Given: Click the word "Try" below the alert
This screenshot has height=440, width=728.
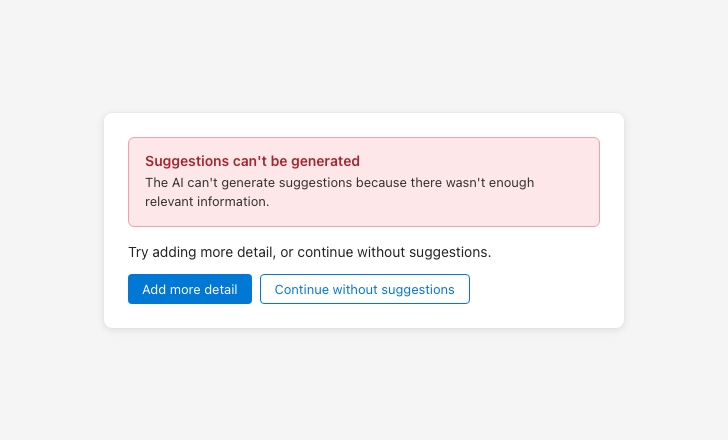Looking at the screenshot, I should pyautogui.click(x=139, y=252).
